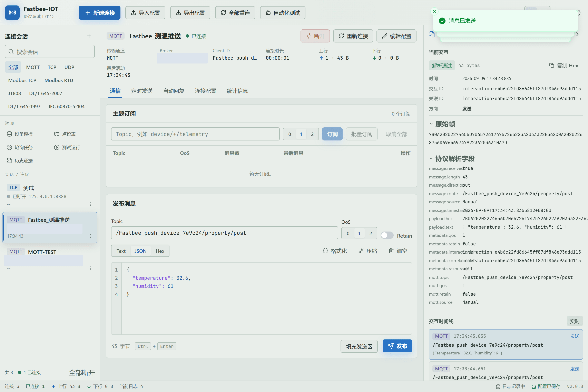This screenshot has width=588, height=392.
Task: Click 新建连接 button
Action: (99, 13)
